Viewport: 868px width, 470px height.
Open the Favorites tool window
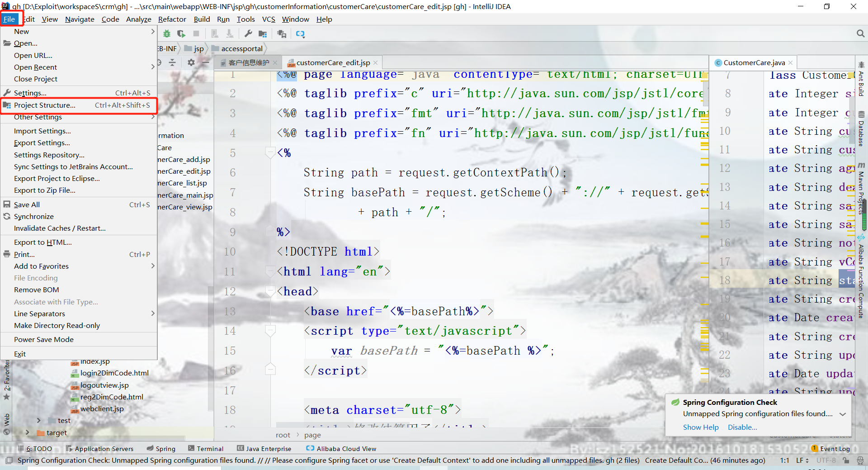[x=6, y=380]
